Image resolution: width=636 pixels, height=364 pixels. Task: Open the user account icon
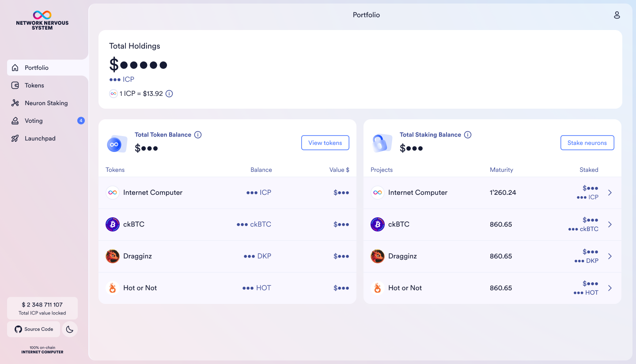point(617,15)
